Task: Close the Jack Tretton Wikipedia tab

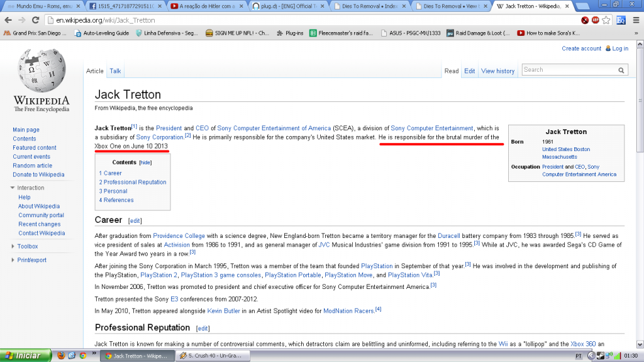Action: point(567,6)
